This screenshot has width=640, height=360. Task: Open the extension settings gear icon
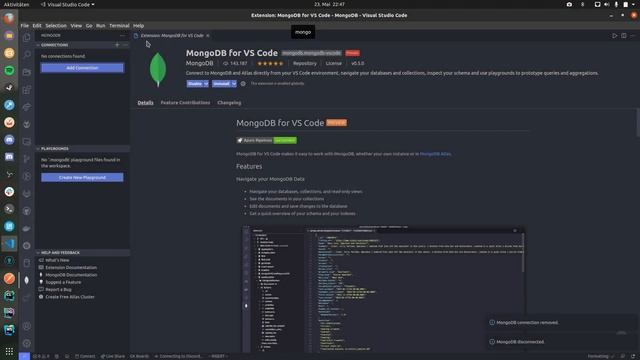click(x=243, y=84)
